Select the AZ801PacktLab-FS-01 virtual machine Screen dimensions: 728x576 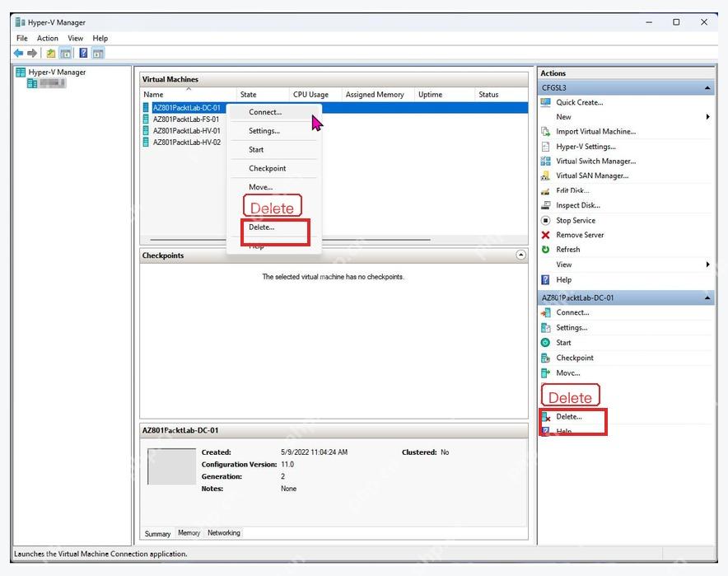click(x=186, y=119)
